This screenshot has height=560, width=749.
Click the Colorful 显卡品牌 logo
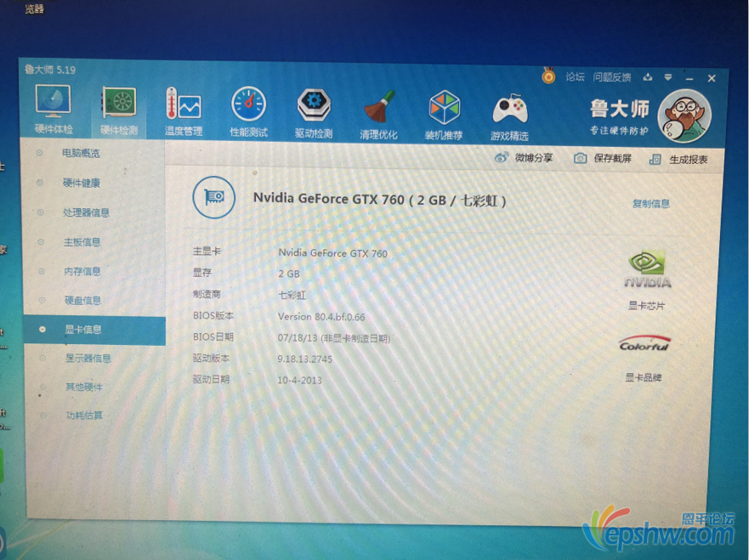click(x=644, y=343)
